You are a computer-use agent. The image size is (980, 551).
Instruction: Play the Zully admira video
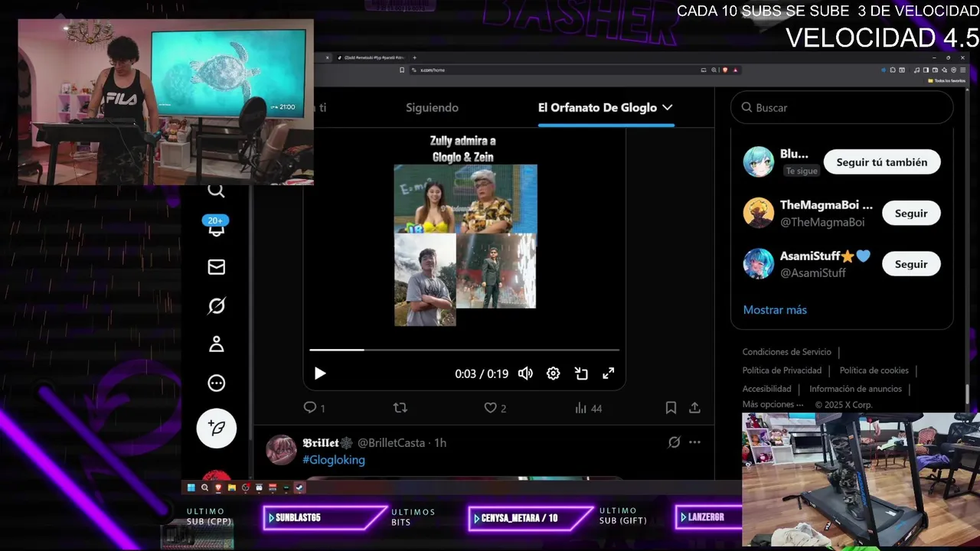tap(320, 373)
